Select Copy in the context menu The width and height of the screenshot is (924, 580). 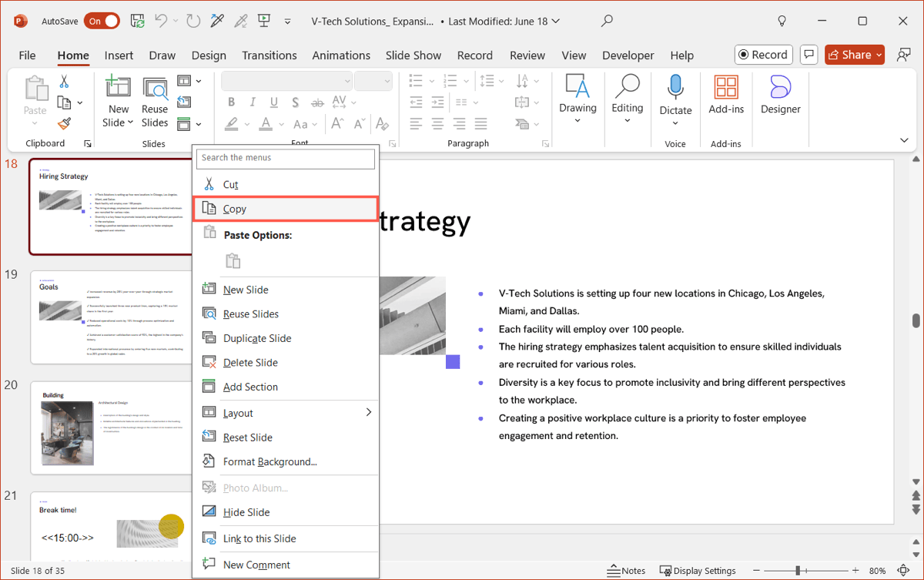(x=286, y=209)
